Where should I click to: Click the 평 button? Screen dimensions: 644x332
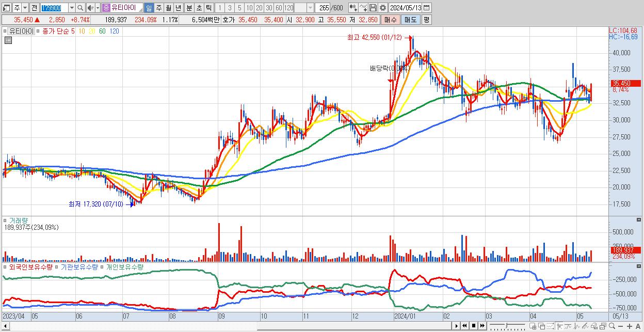(x=426, y=20)
